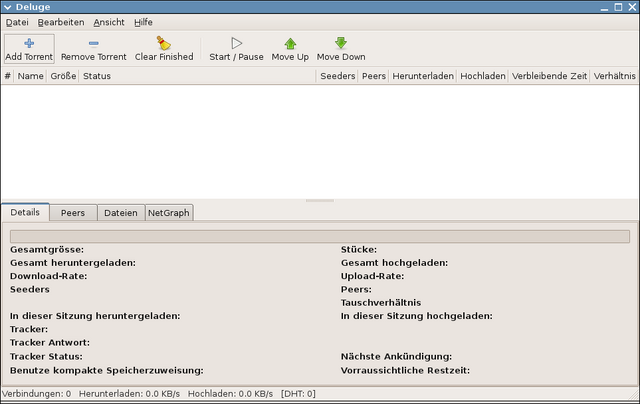This screenshot has width=640, height=404.
Task: Click the [DHT: 0] status entry
Action: [x=298, y=394]
